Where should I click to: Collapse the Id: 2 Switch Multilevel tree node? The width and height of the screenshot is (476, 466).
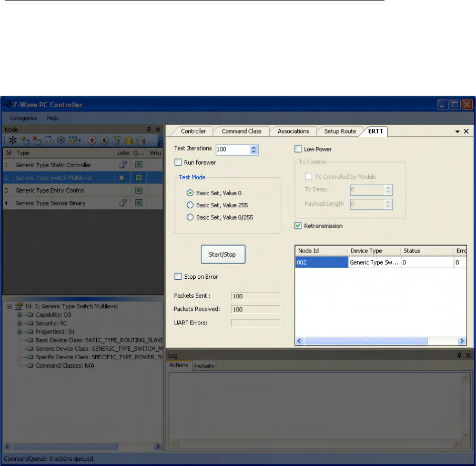coord(9,306)
